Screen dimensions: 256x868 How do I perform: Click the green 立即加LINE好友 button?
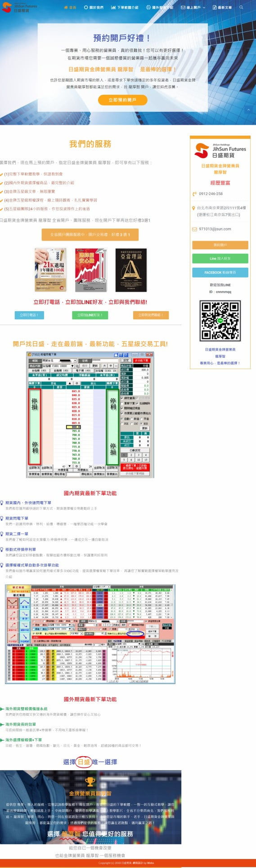(x=90, y=315)
